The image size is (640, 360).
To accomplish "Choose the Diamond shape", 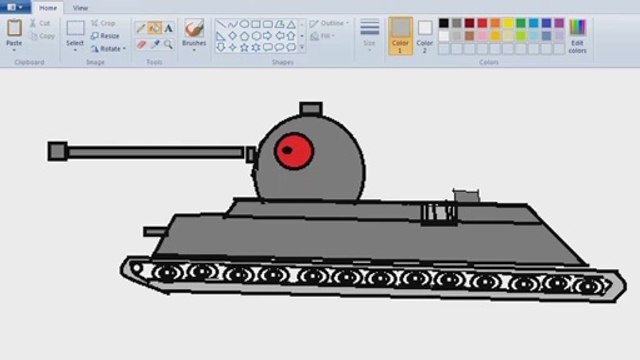I will (x=232, y=36).
